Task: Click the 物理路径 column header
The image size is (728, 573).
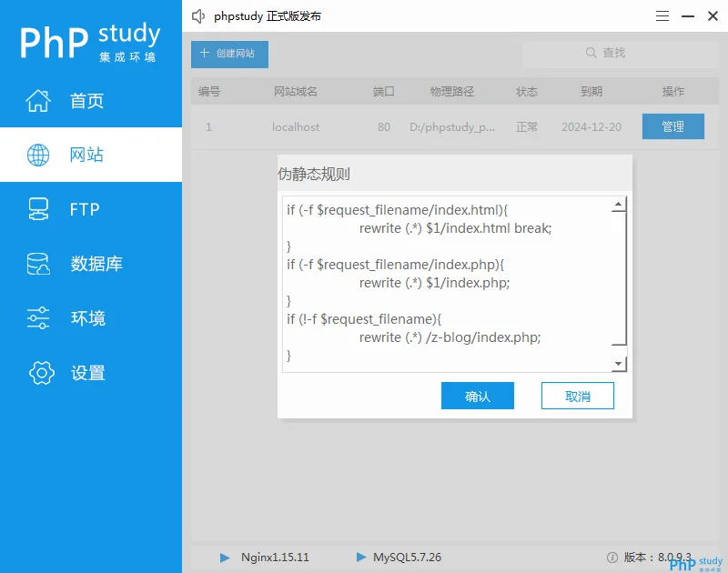Action: coord(452,91)
